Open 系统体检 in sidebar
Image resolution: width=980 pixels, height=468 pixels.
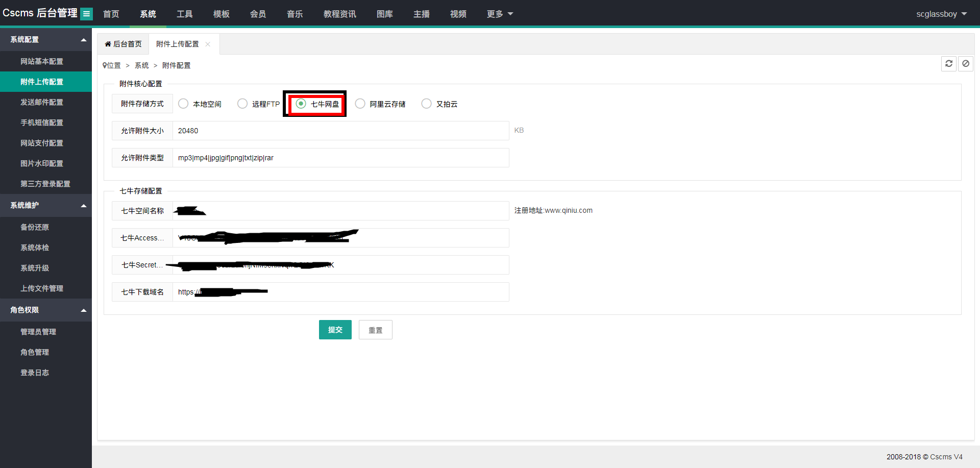46,248
